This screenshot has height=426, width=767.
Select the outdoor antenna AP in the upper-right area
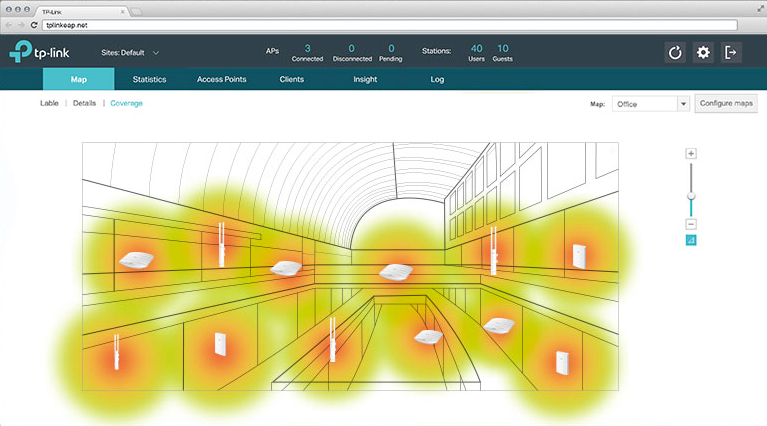point(494,250)
